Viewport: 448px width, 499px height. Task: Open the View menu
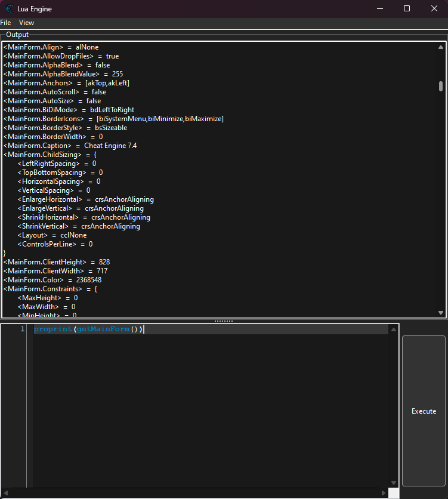coord(26,23)
